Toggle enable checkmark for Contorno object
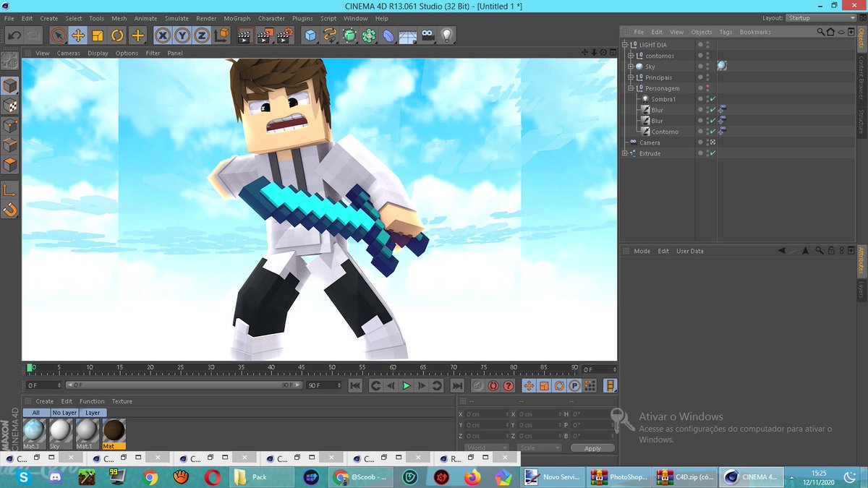Screen dimensions: 868x488 (713, 132)
